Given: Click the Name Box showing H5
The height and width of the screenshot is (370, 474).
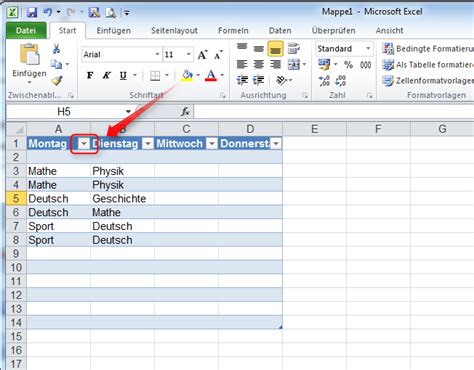Looking at the screenshot, I should (64, 112).
